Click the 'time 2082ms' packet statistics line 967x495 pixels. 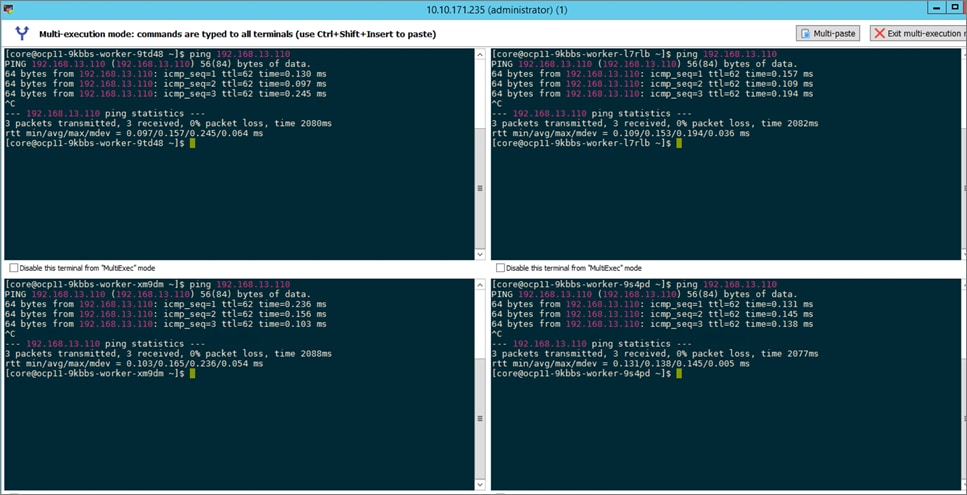pos(655,123)
